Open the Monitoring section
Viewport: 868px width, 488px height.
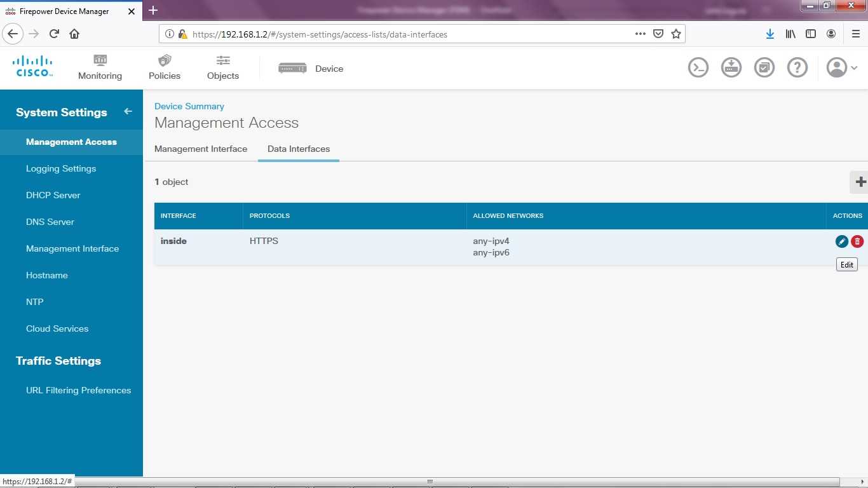tap(100, 67)
